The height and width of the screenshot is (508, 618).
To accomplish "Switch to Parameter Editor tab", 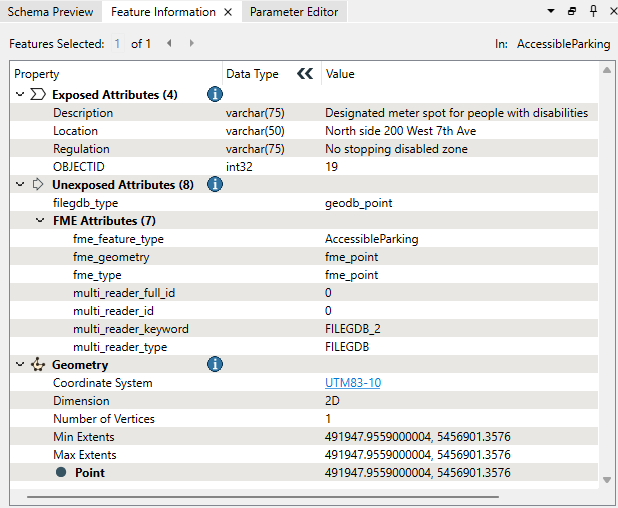I will (x=294, y=12).
